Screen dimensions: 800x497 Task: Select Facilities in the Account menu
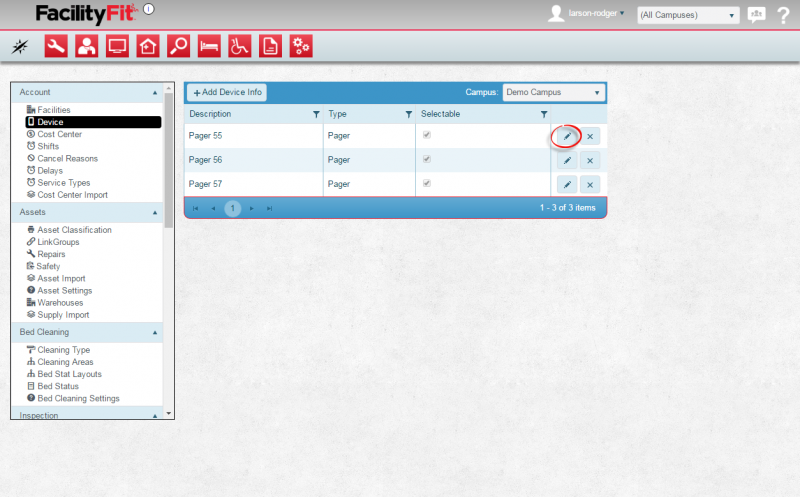(54, 110)
